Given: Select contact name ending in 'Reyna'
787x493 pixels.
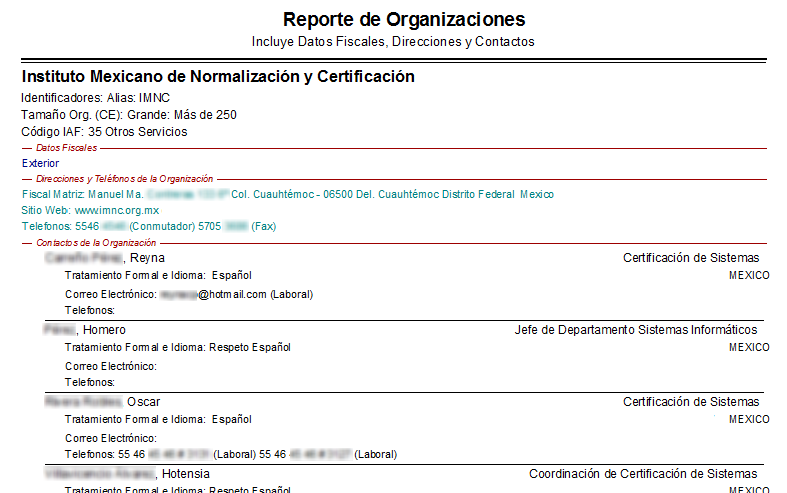Looking at the screenshot, I should click(x=104, y=258).
